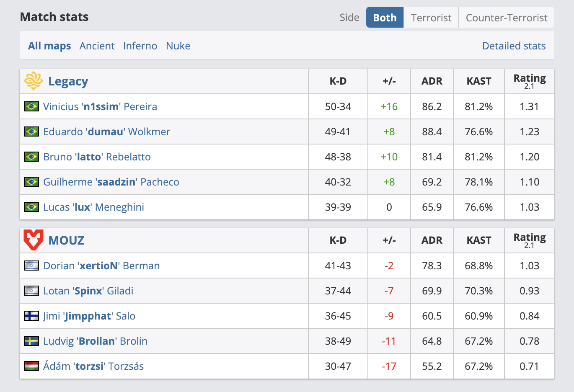
Task: Open the Legacy team page link
Action: 68,81
